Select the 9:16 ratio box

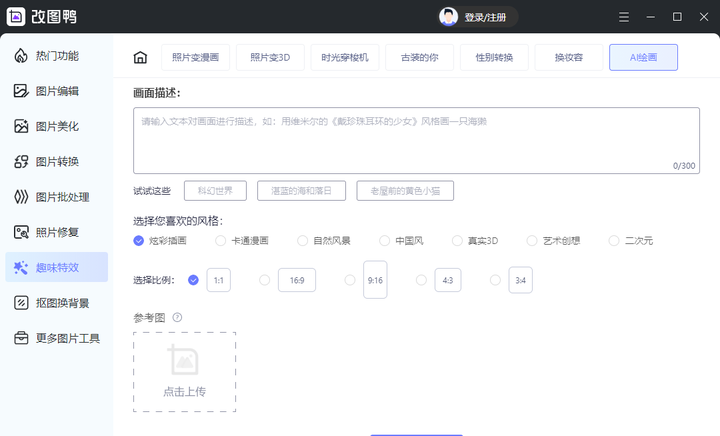pyautogui.click(x=375, y=279)
